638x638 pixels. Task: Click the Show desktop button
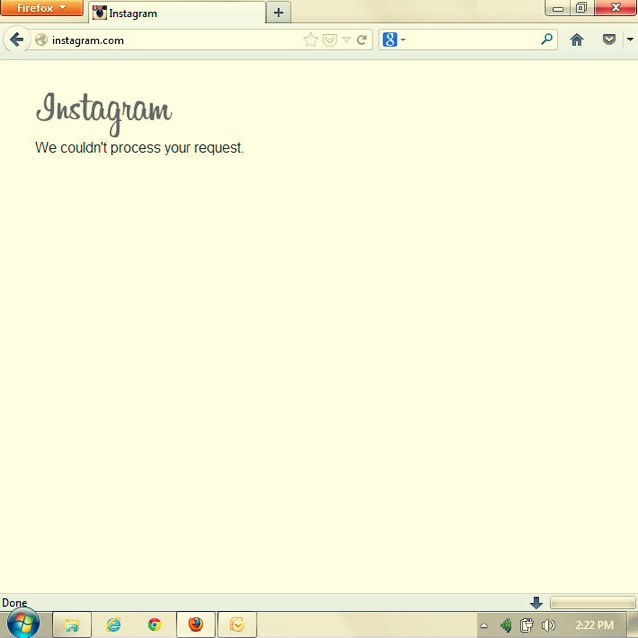(633, 625)
